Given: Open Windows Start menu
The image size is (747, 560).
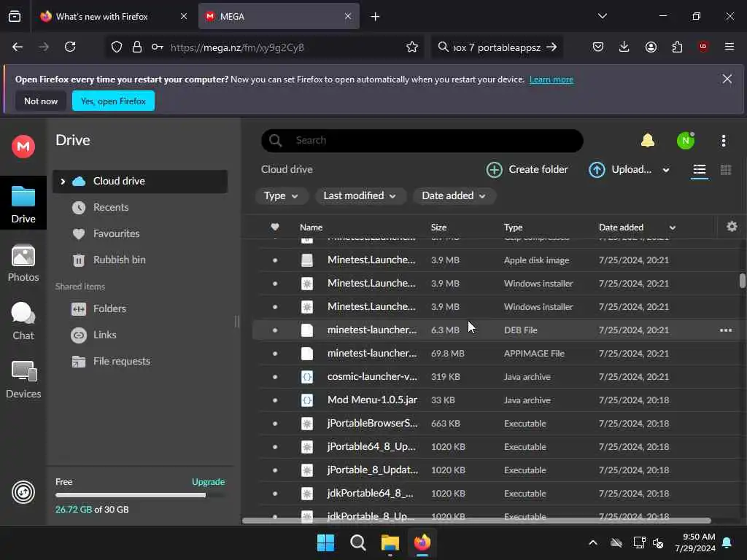Looking at the screenshot, I should click(x=326, y=542).
